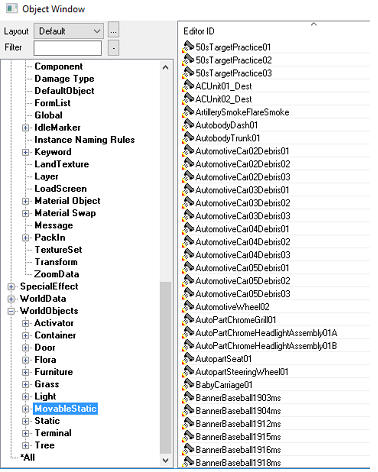Click the icon beside AutomotiveCar03Debris02
The image size is (378, 472).
[188, 203]
